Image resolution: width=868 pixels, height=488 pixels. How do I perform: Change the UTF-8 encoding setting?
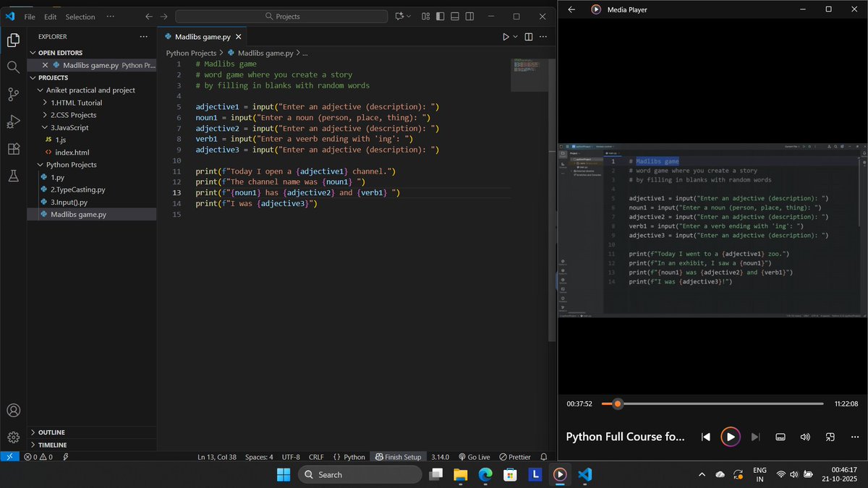coord(291,457)
